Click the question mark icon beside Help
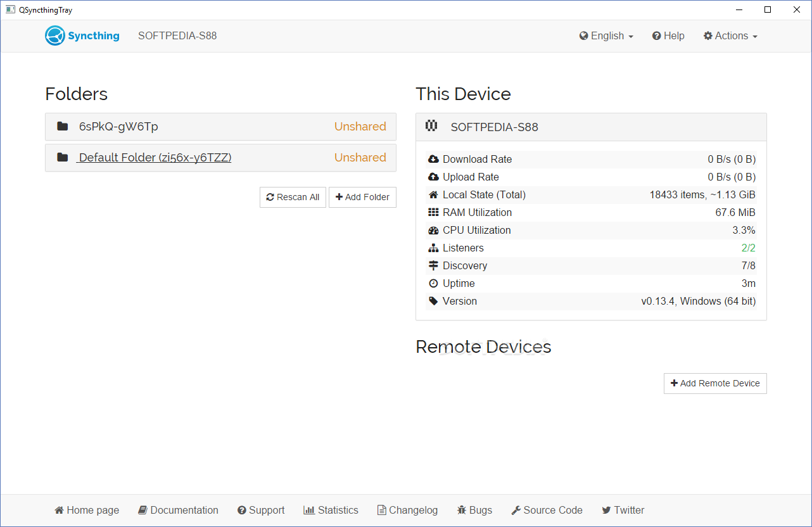Image resolution: width=812 pixels, height=527 pixels. [657, 36]
